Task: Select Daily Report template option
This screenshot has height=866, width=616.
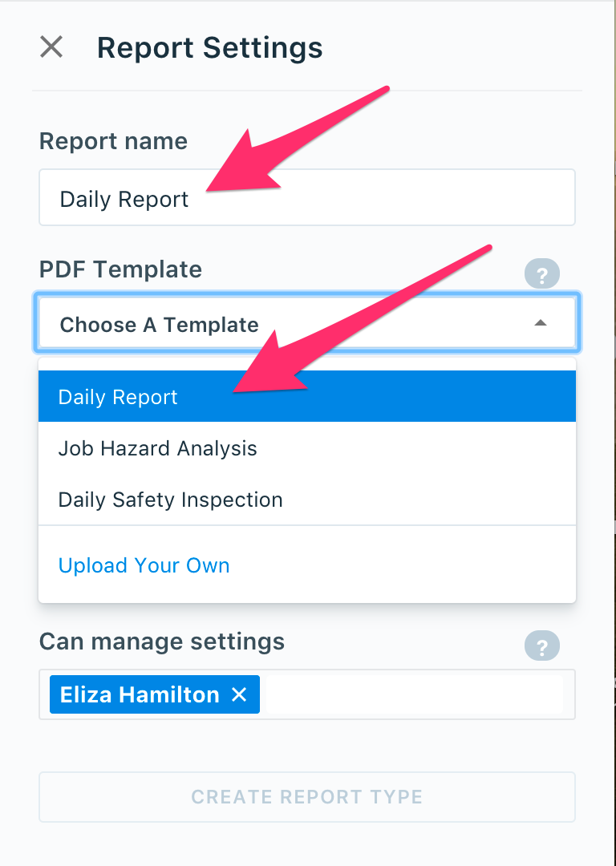Action: coord(307,397)
